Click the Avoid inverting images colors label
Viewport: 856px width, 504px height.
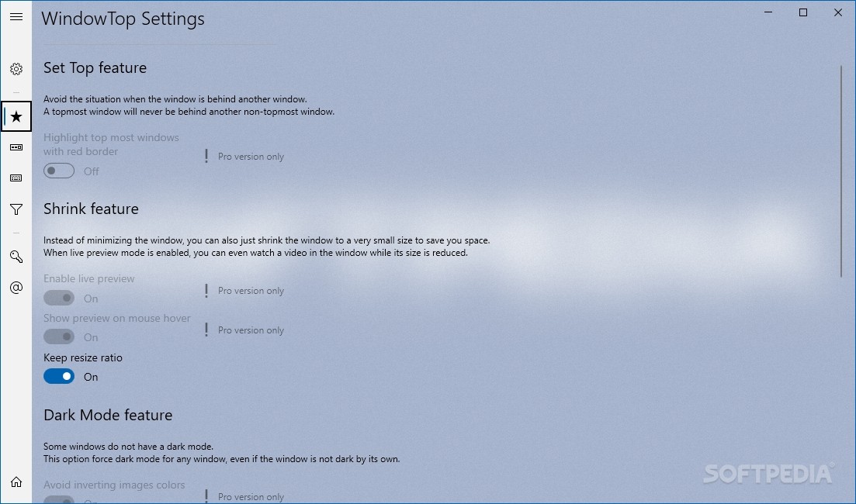114,485
